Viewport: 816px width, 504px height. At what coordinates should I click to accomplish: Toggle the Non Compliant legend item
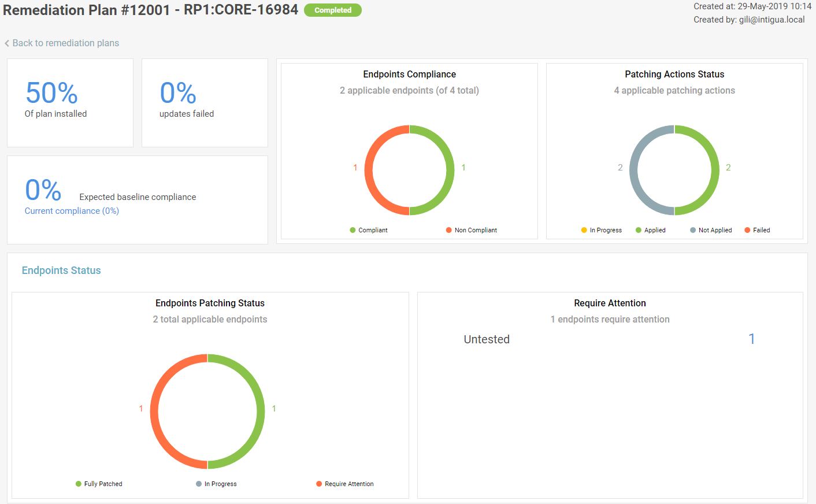(471, 230)
